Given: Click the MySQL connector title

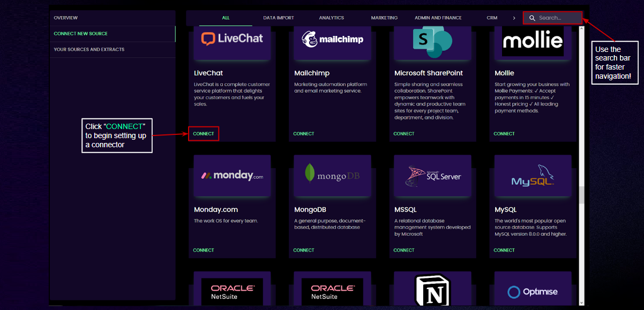Looking at the screenshot, I should click(505, 209).
